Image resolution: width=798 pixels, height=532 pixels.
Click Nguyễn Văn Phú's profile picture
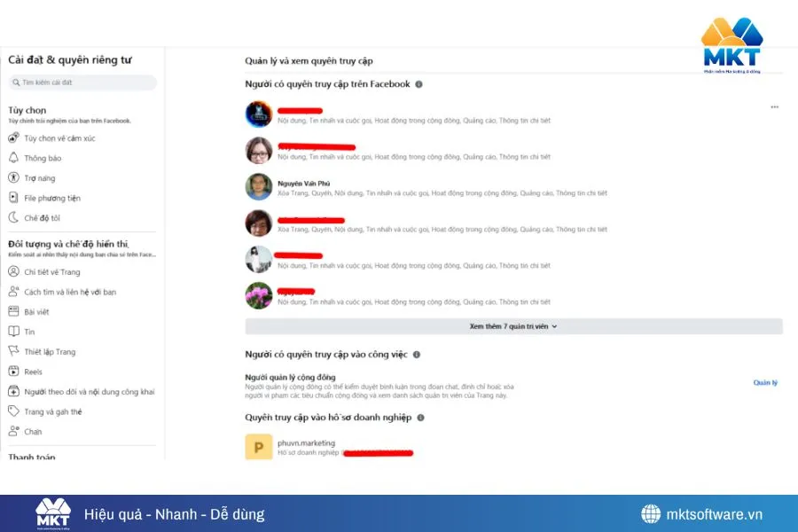point(258,186)
